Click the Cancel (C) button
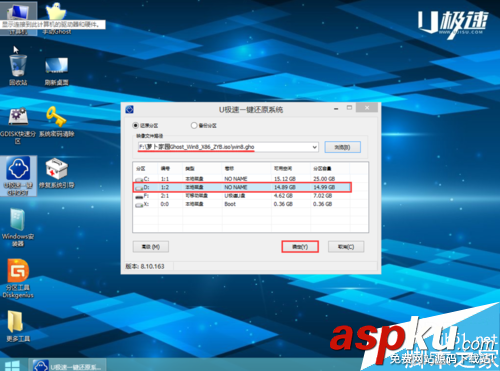The height and width of the screenshot is (371, 500). coord(346,247)
